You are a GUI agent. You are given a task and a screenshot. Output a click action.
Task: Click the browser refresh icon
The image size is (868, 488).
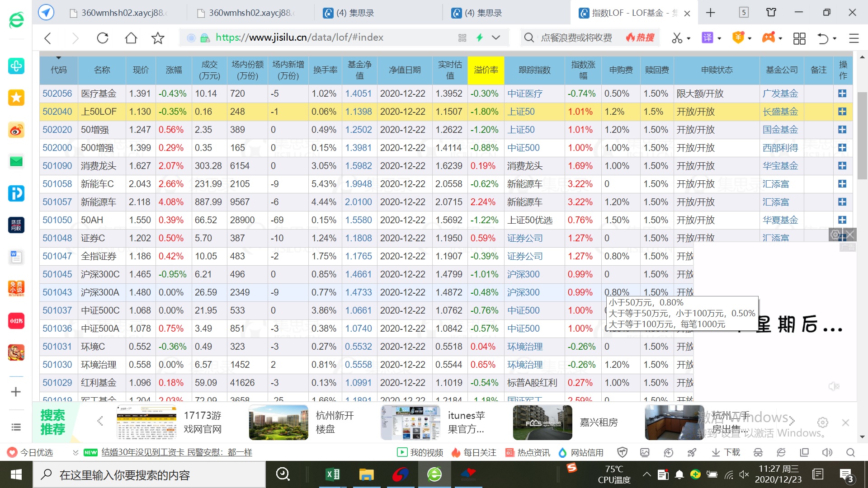coord(103,38)
